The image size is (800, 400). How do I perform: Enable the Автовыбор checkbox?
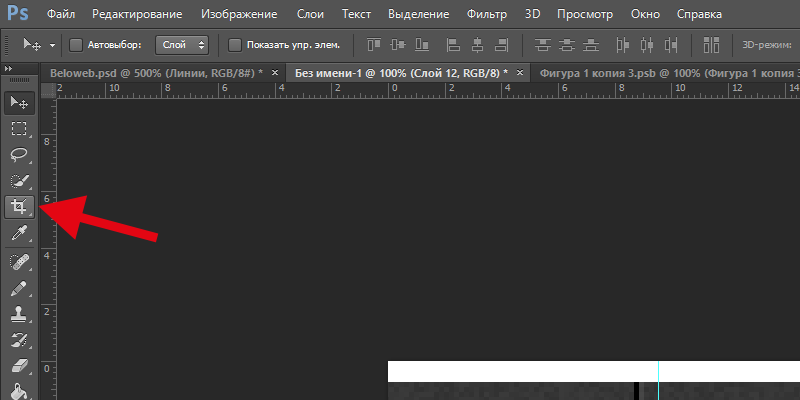click(77, 45)
